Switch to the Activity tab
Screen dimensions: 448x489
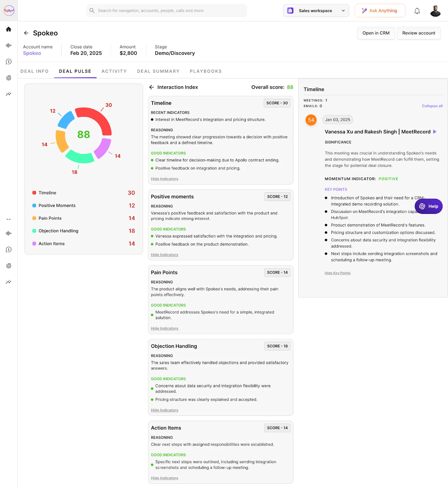tap(114, 71)
